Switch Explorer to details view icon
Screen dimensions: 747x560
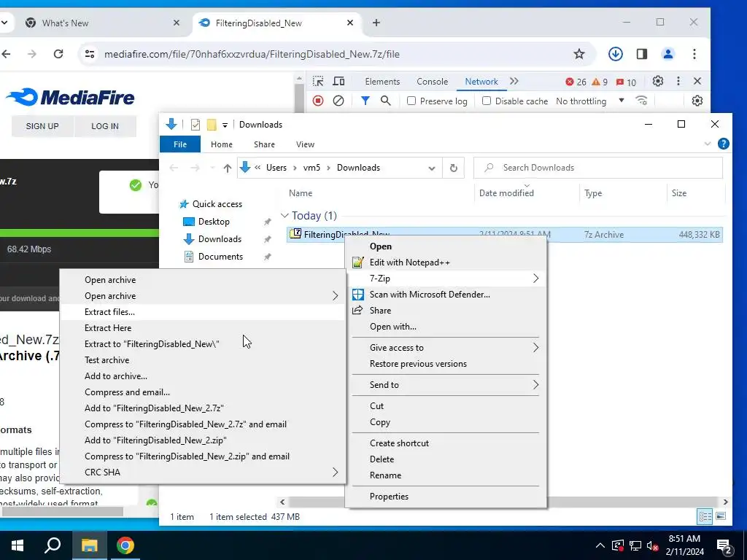(705, 516)
